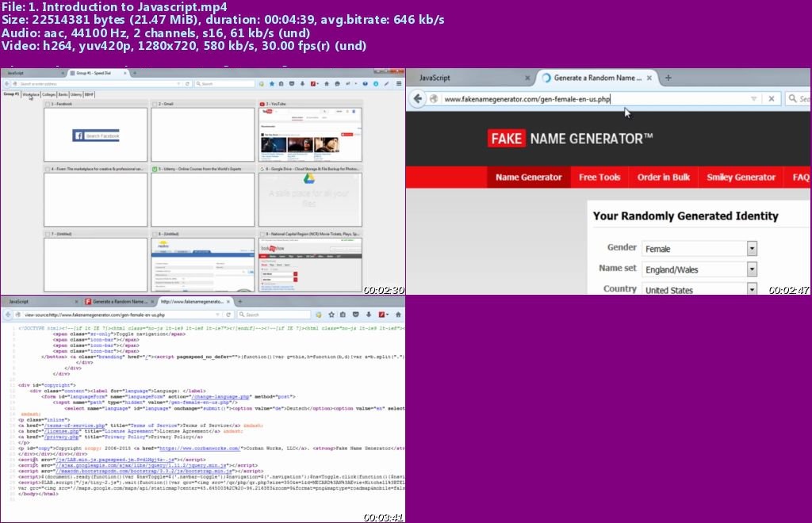The width and height of the screenshot is (812, 523).
Task: Switch to Workplace speed dial group
Action: 31,94
